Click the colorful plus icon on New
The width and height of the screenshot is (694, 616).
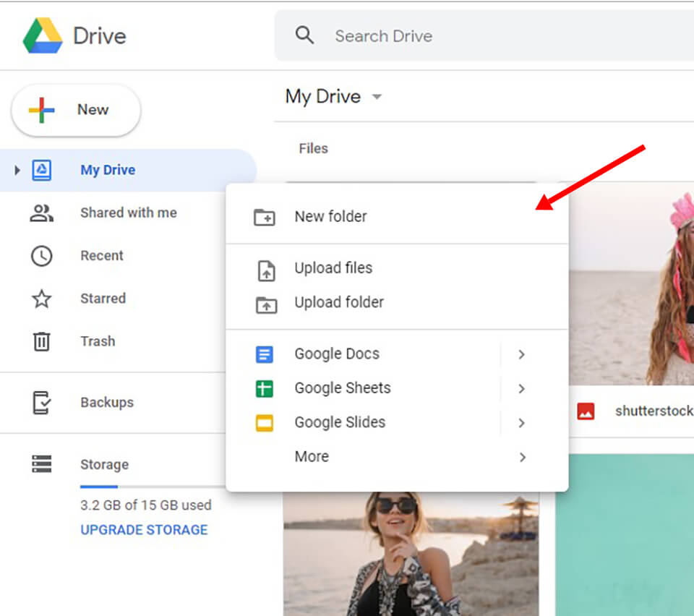pos(42,110)
